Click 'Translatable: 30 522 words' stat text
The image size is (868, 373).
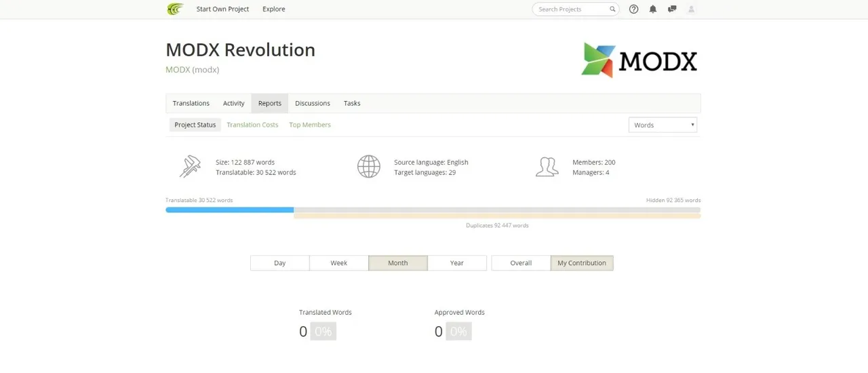pyautogui.click(x=256, y=173)
